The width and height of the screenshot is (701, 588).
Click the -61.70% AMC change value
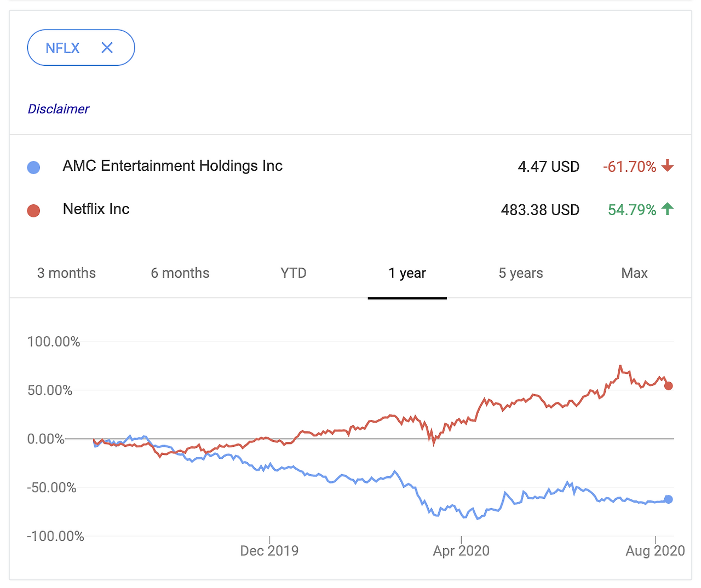tap(629, 166)
